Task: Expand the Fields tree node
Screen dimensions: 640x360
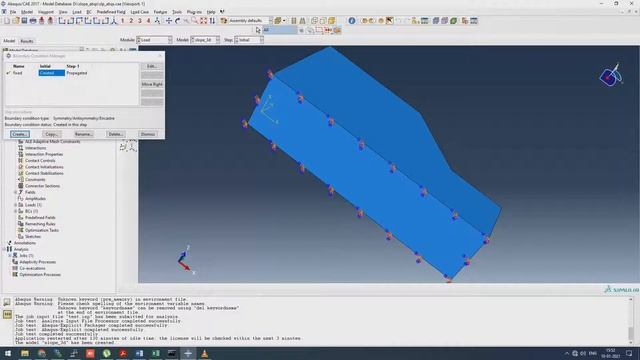Action: [16, 192]
